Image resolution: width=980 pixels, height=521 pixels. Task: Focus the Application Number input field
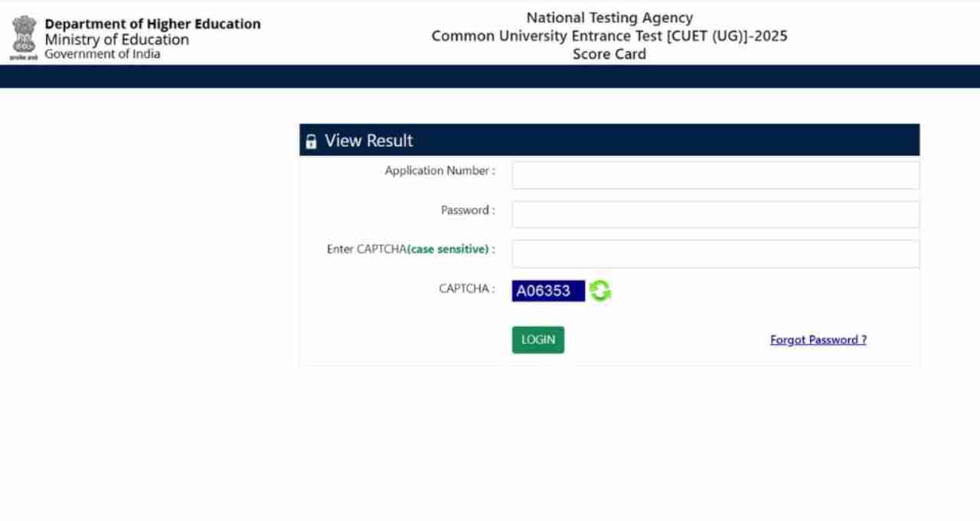pos(716,175)
